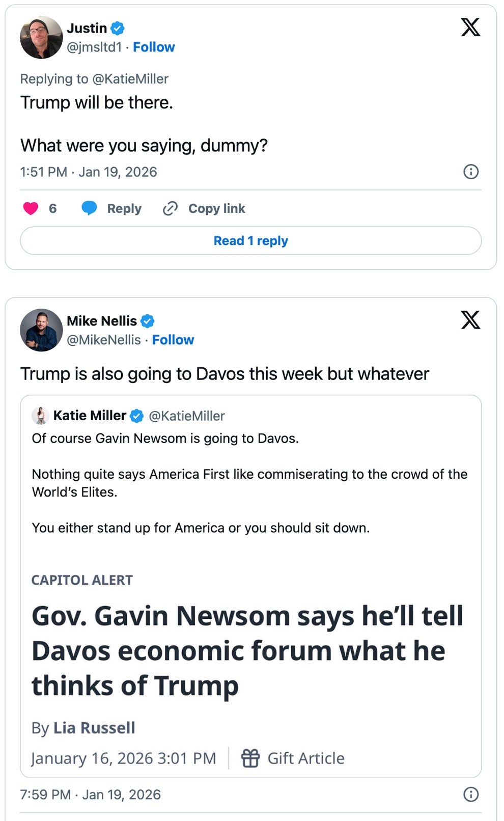
Task: Like Justin's reply with the heart icon
Action: 31,208
